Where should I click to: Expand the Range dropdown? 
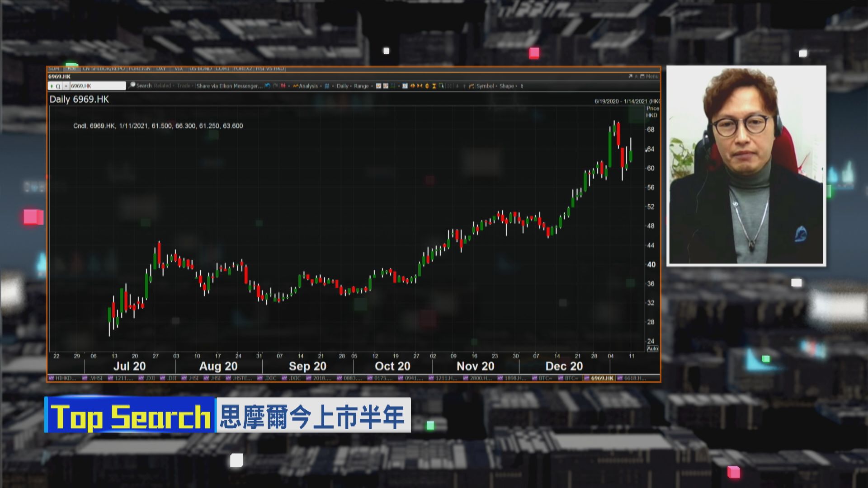pos(362,86)
